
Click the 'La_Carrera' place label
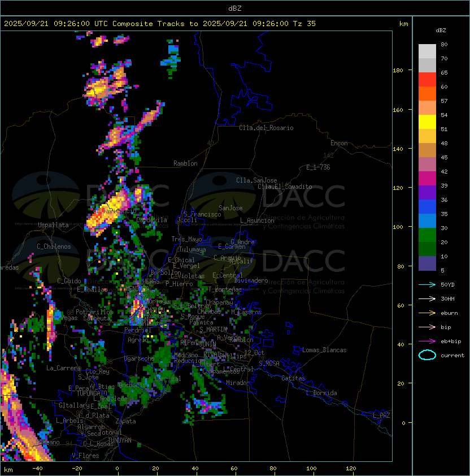tap(63, 368)
